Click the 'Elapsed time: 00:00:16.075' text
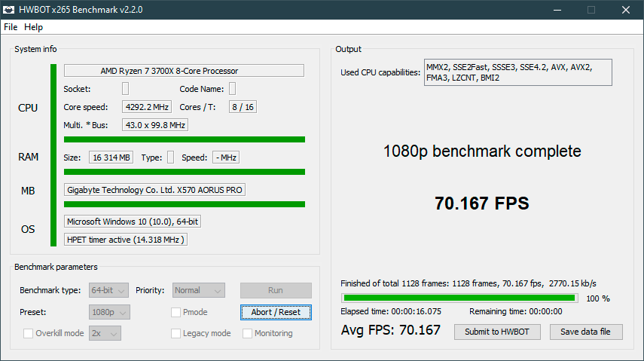 (x=391, y=312)
